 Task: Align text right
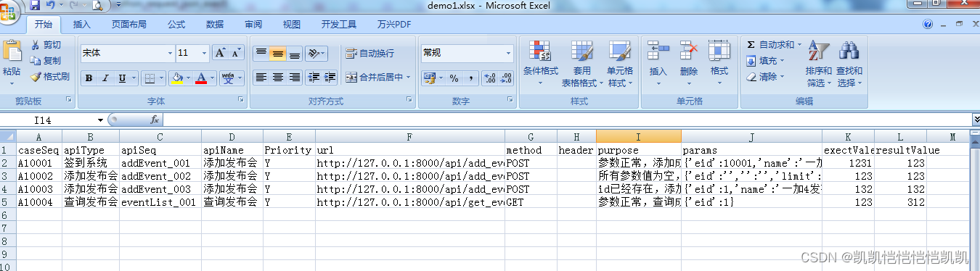294,77
